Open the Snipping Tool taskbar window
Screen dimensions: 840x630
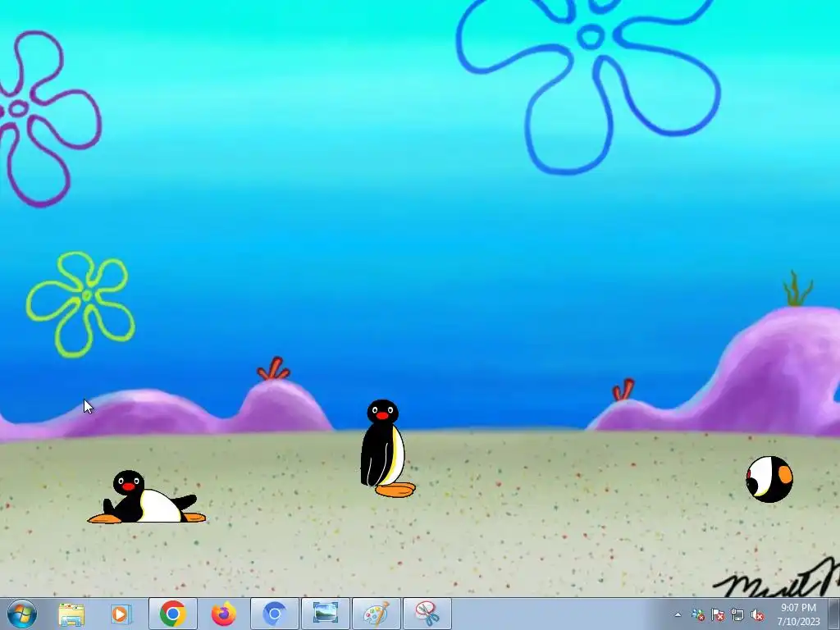click(427, 614)
